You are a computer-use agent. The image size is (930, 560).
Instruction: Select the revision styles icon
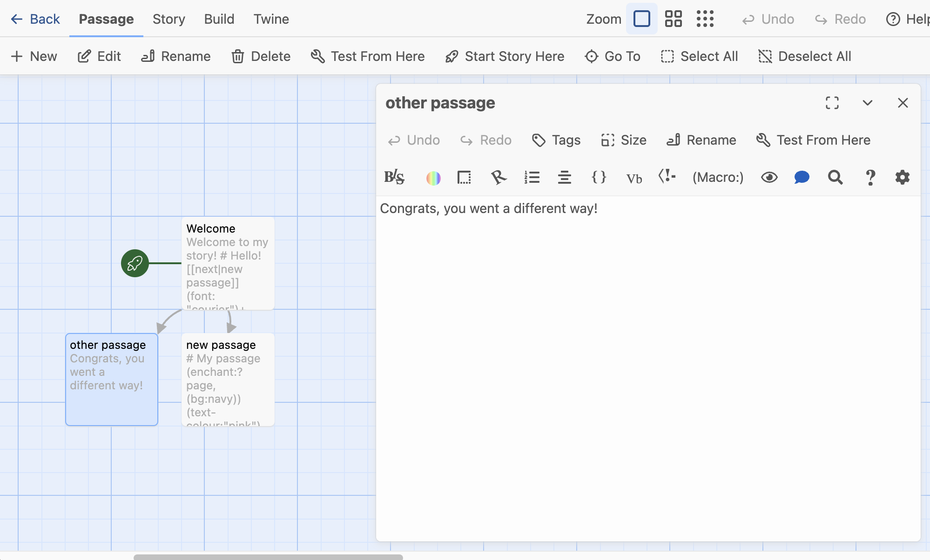click(498, 177)
